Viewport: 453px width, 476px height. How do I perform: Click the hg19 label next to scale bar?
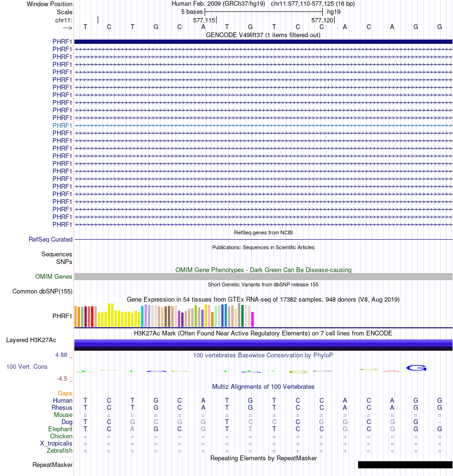(x=334, y=12)
